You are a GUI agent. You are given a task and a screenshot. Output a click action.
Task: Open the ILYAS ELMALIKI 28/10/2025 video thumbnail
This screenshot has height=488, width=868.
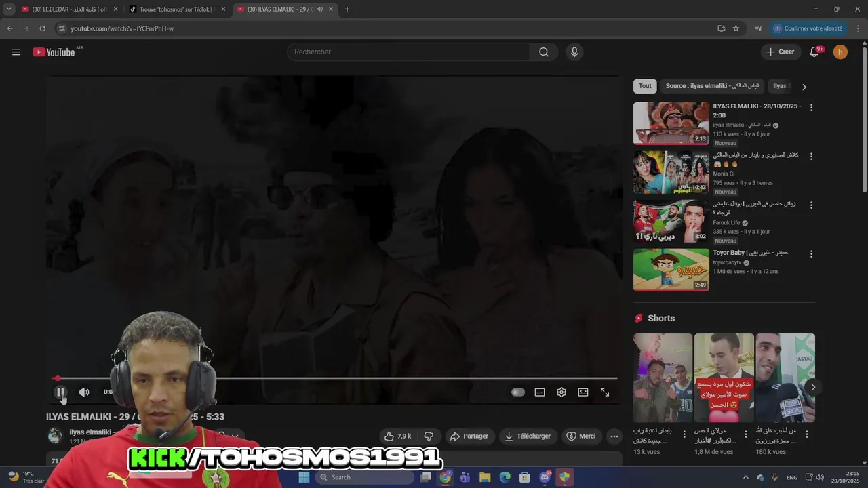coord(671,123)
